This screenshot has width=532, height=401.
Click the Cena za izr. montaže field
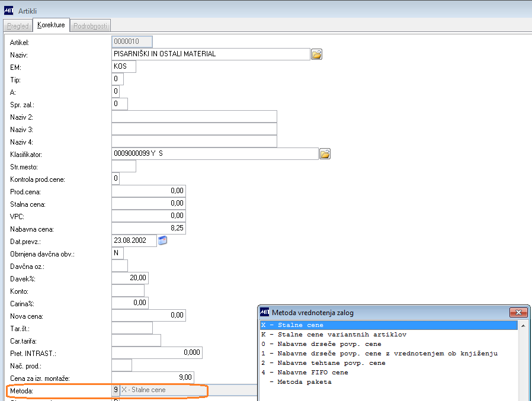(153, 377)
